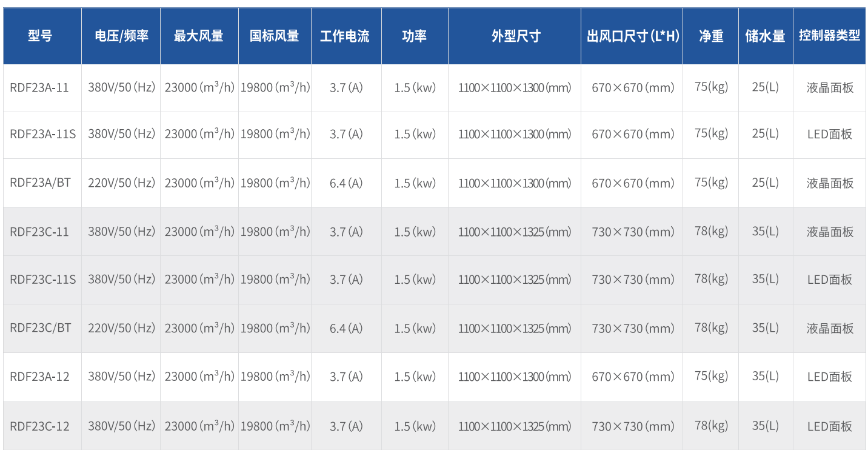Click the 型号 column header

point(40,36)
